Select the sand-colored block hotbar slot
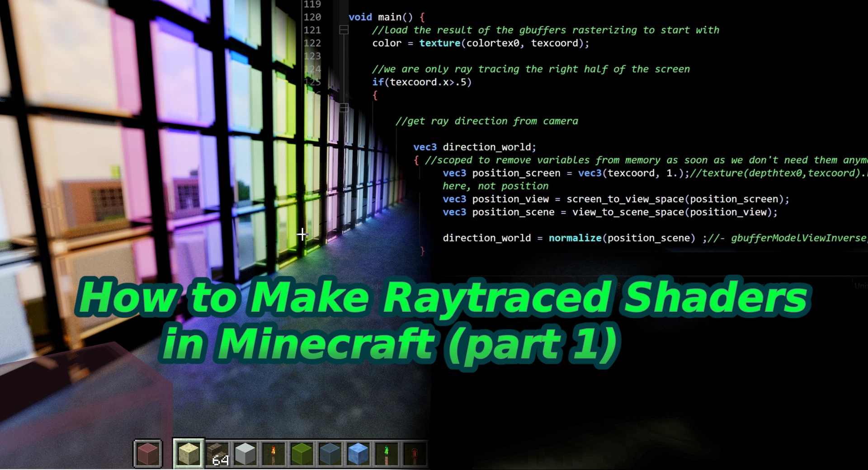Screen dimensions: 868x470 click(189, 453)
